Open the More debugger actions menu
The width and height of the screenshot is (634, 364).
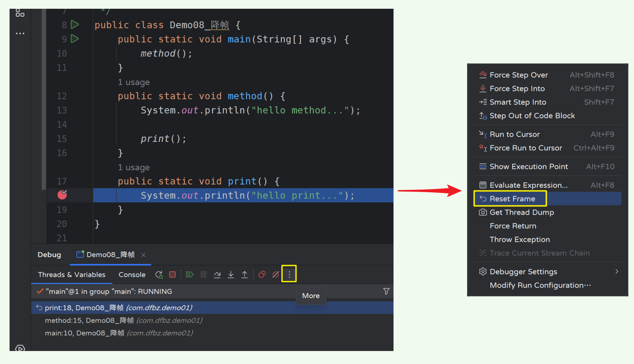[x=289, y=274]
